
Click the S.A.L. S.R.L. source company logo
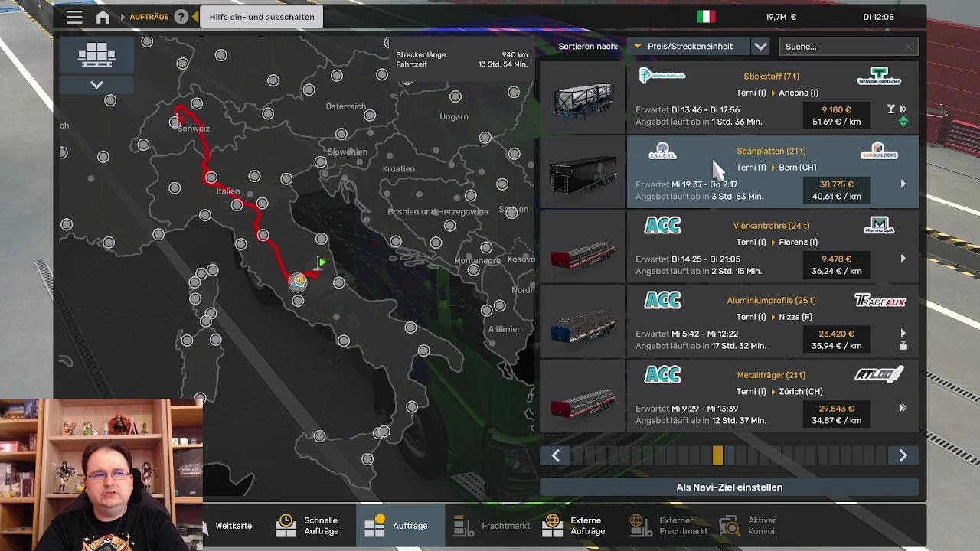(662, 152)
